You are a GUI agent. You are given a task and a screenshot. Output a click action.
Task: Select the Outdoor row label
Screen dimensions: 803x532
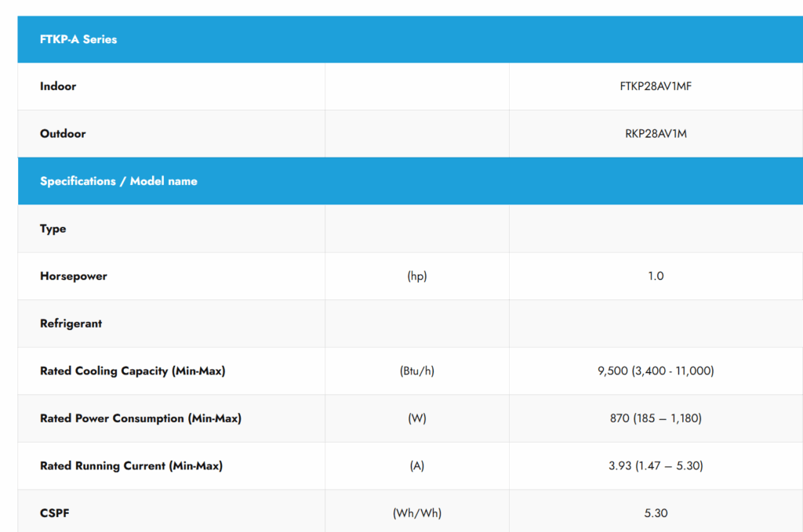pos(63,133)
